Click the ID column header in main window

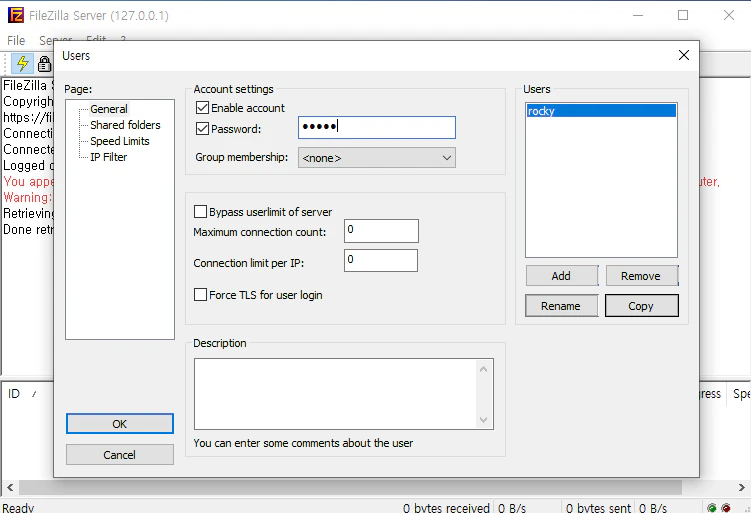[14, 394]
